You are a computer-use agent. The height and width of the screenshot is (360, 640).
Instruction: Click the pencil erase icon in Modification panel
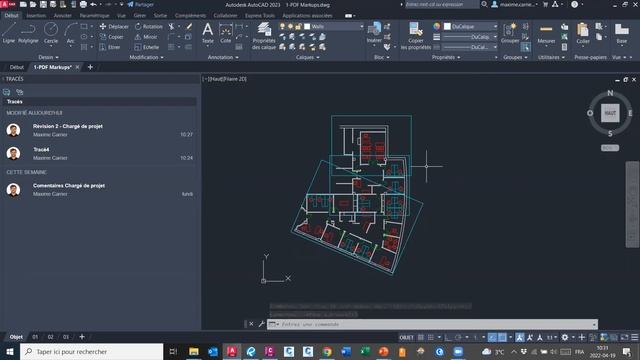click(x=189, y=27)
